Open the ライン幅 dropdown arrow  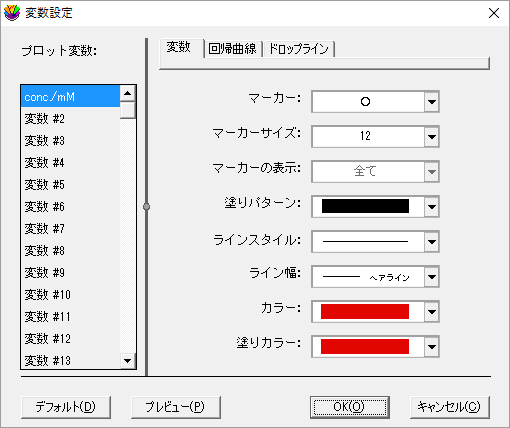click(x=432, y=277)
